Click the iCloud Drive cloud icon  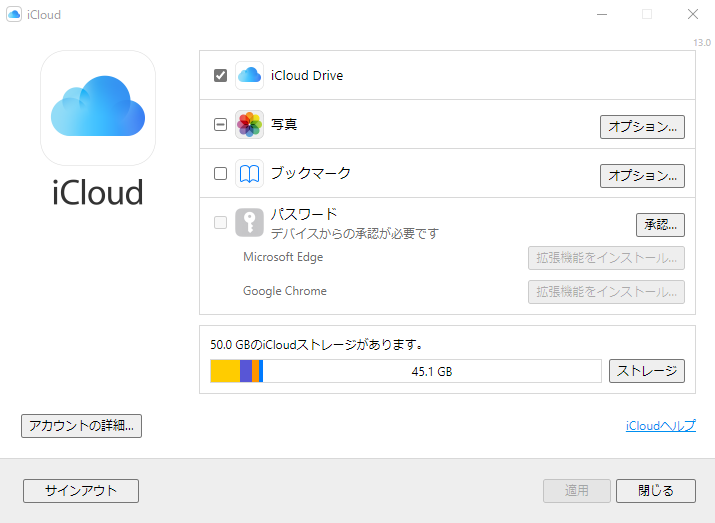click(x=249, y=75)
